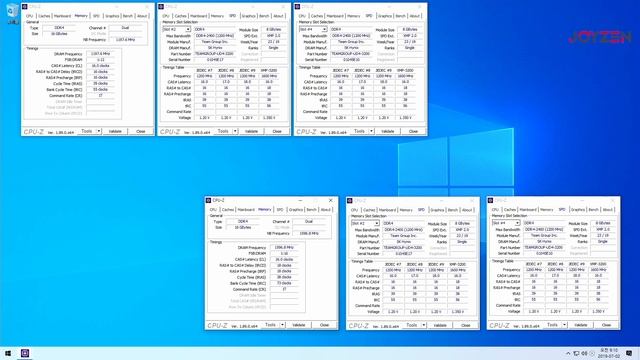
Task: Click the Module Manuf. field in the bottom Slot #2 window
Action: (x=403, y=236)
